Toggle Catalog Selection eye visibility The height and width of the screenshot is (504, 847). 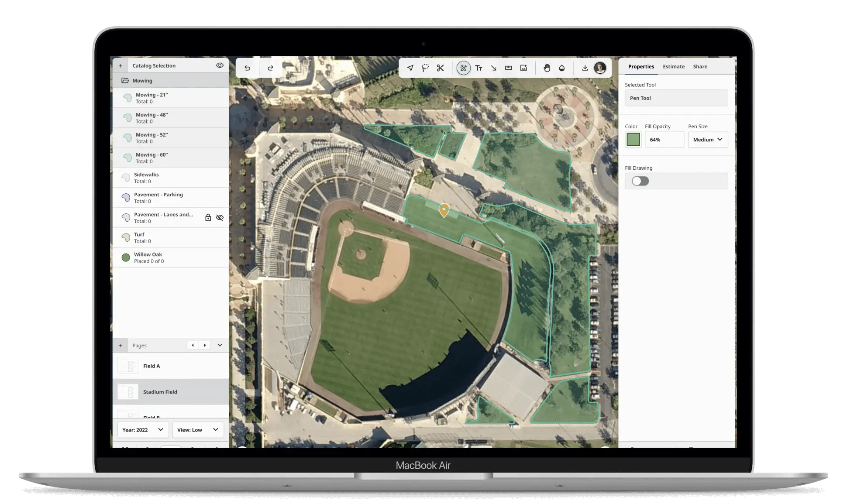(220, 65)
